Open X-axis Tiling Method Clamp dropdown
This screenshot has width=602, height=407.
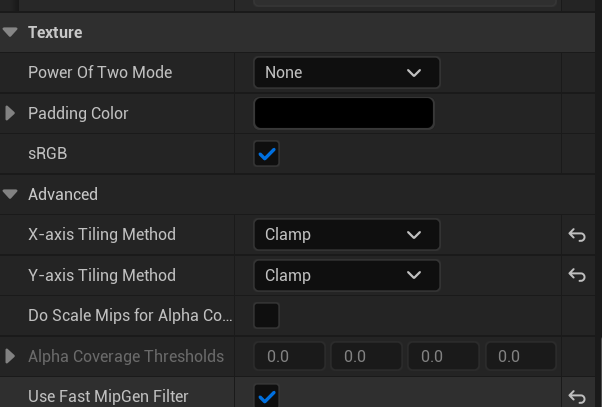pyautogui.click(x=347, y=235)
